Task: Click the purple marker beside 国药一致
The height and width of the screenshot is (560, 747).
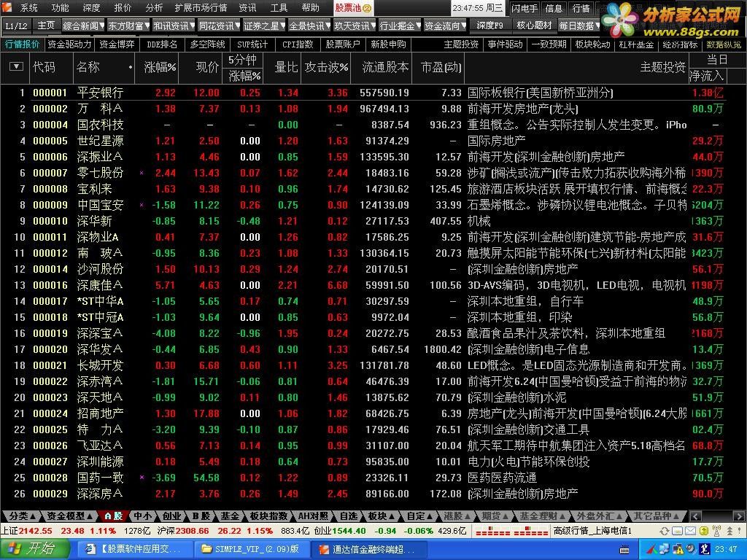Action: click(142, 477)
